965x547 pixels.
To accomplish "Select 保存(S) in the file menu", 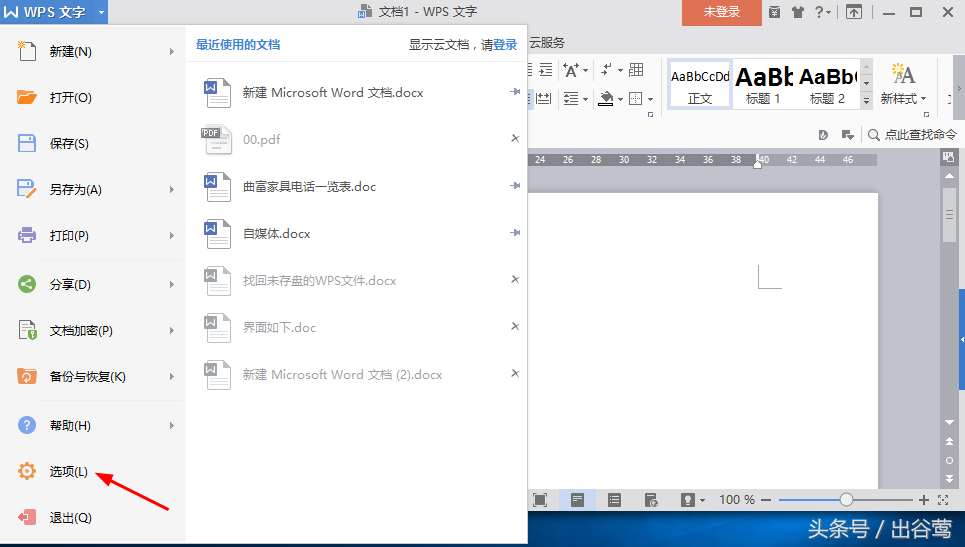I will 69,143.
